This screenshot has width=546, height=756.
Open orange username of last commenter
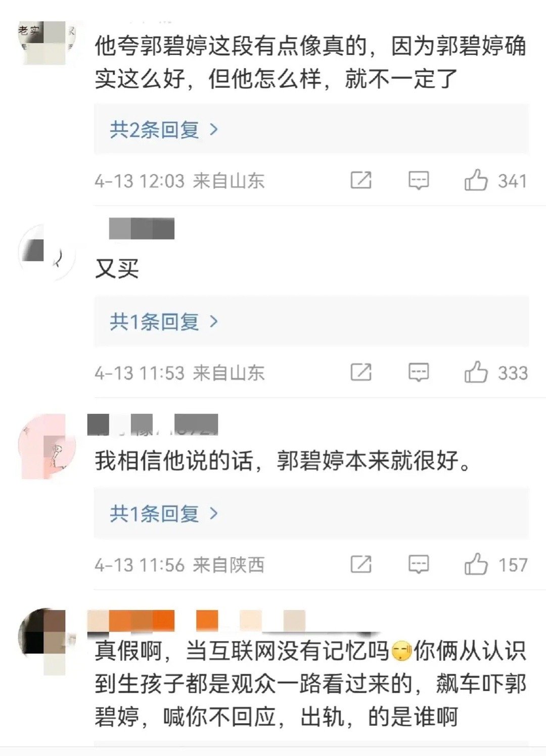point(196,621)
